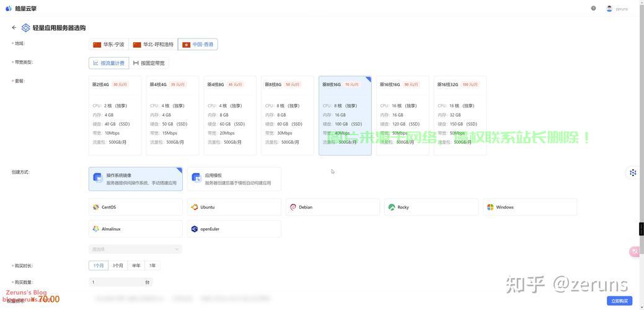Click the Rocky Linux logo icon
This screenshot has width=644, height=310.
point(392,207)
